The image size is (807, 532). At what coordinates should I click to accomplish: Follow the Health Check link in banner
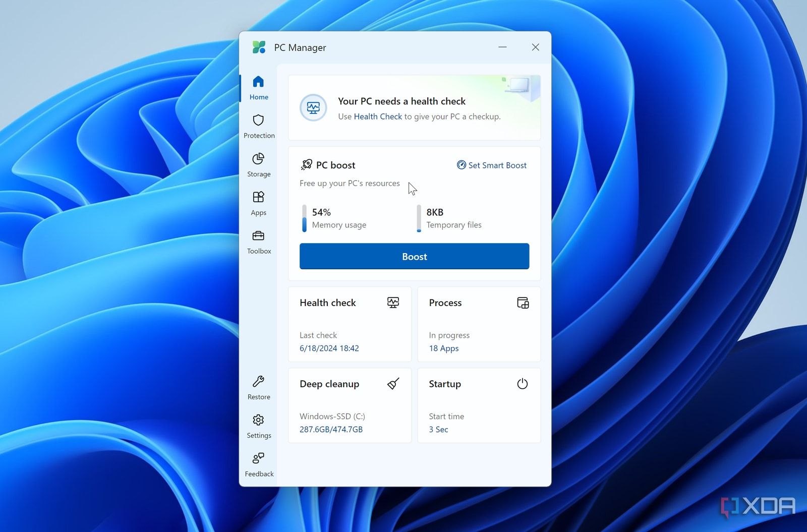[x=378, y=116]
